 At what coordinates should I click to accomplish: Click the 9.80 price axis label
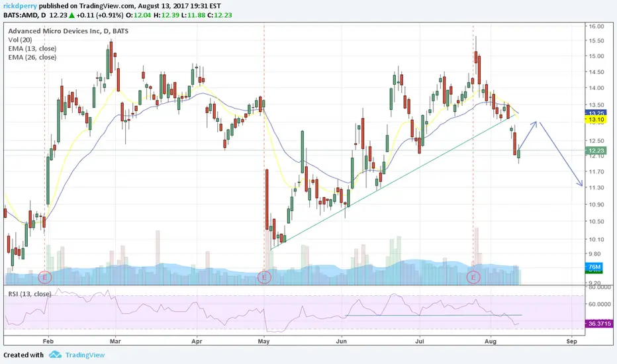coord(594,254)
